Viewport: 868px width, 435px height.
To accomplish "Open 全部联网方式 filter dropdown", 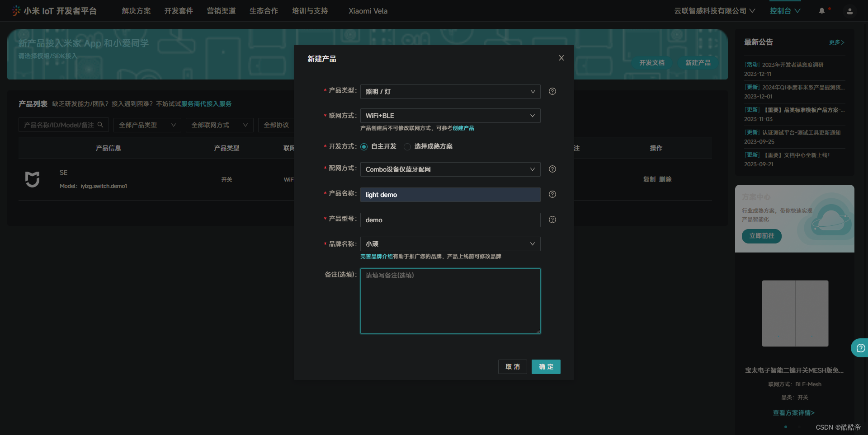I will coord(220,125).
